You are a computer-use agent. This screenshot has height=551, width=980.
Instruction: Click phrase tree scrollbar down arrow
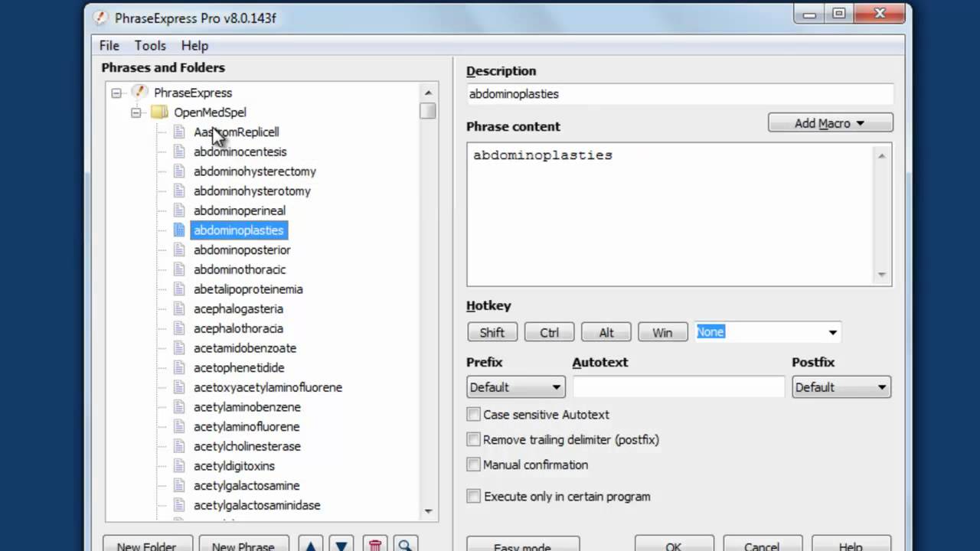[428, 511]
